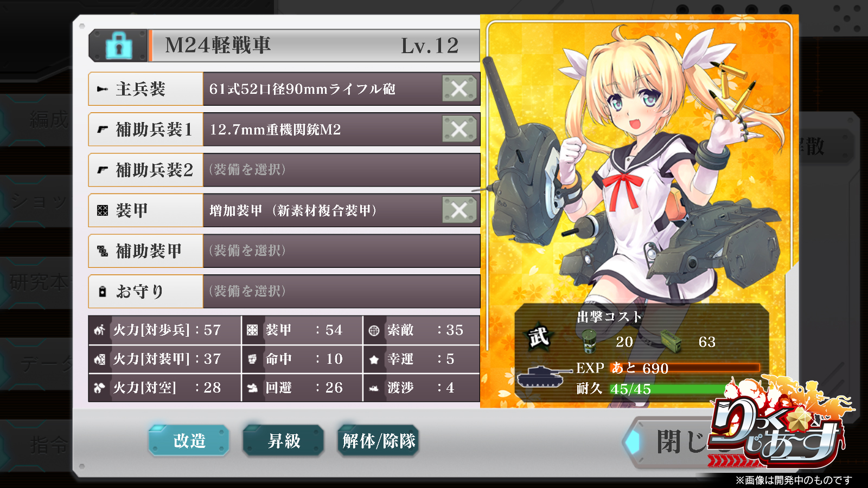
Task: Remove the 増加装甲 armor with the X icon
Action: (x=459, y=210)
